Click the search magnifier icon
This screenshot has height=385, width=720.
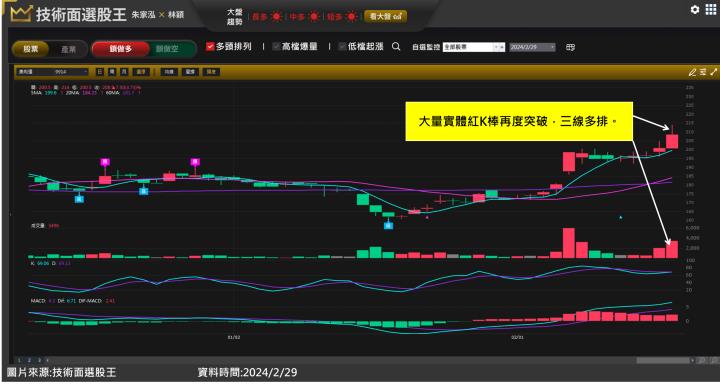pyautogui.click(x=396, y=46)
